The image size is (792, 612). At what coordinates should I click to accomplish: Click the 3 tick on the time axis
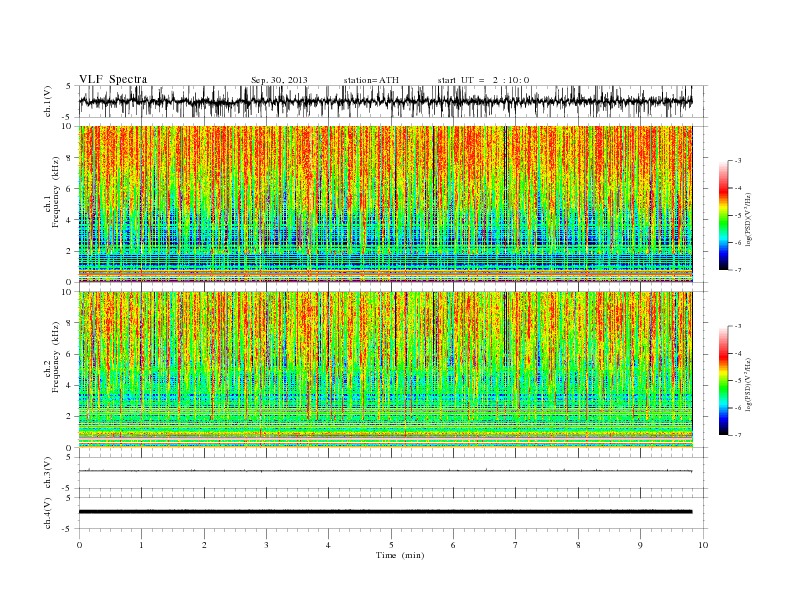click(x=266, y=545)
